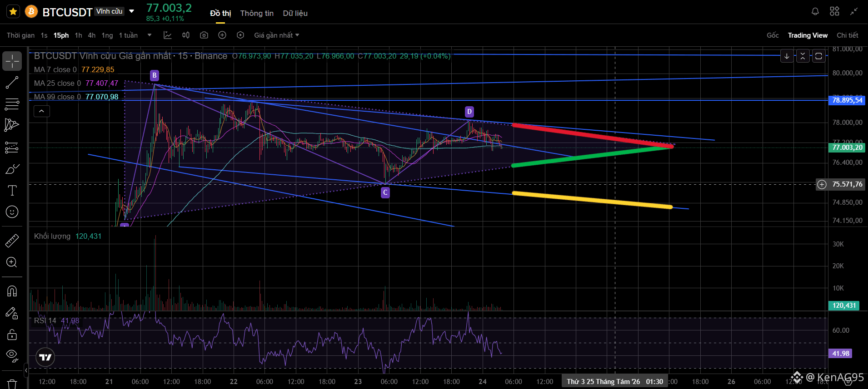Select the forecasting and measurement lines tool

12,148
